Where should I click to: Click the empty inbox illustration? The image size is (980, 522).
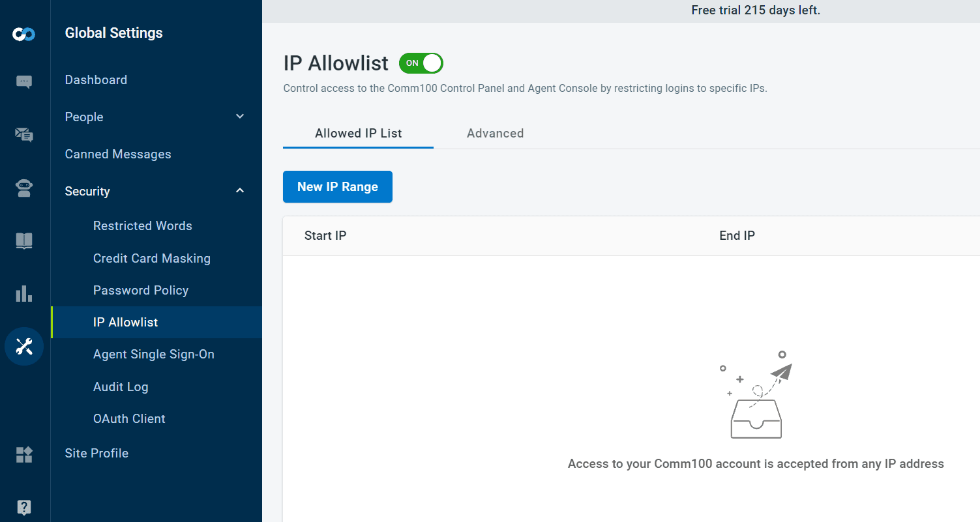click(x=756, y=395)
